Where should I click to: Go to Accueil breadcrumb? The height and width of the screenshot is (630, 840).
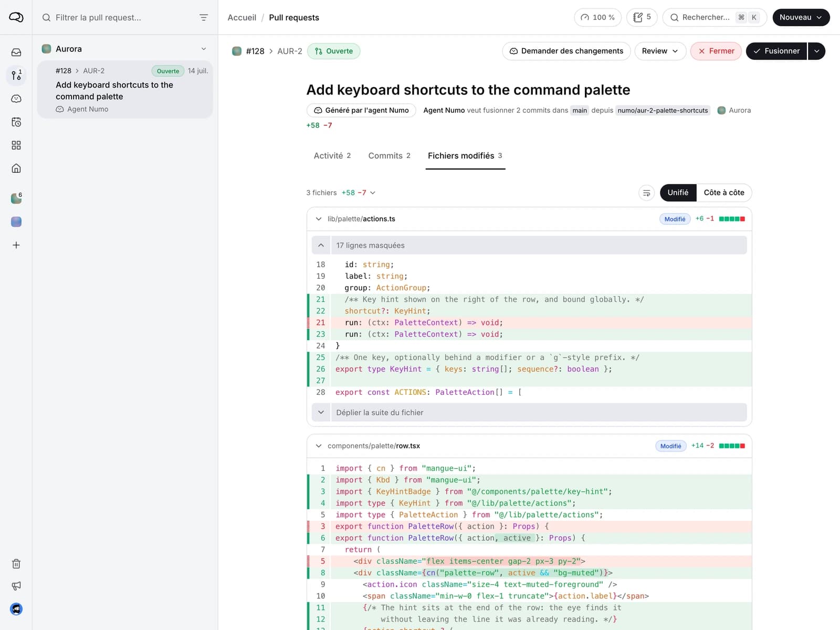[x=242, y=17]
